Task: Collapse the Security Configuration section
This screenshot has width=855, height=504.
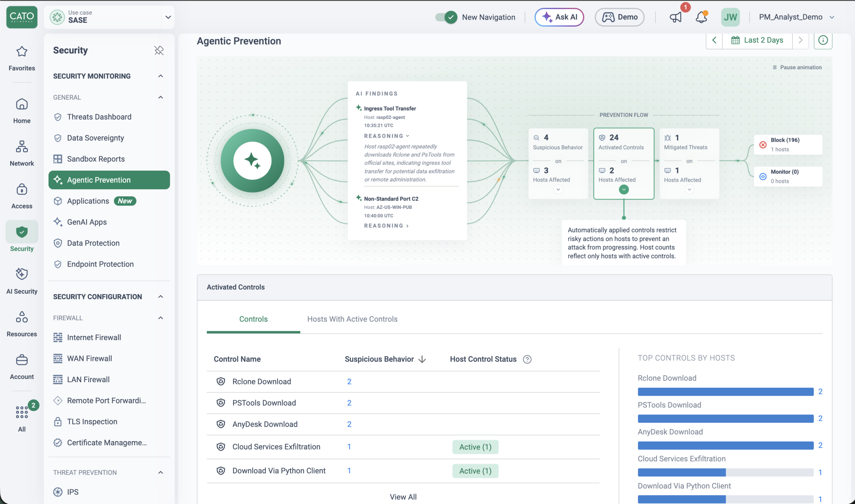Action: pos(161,297)
